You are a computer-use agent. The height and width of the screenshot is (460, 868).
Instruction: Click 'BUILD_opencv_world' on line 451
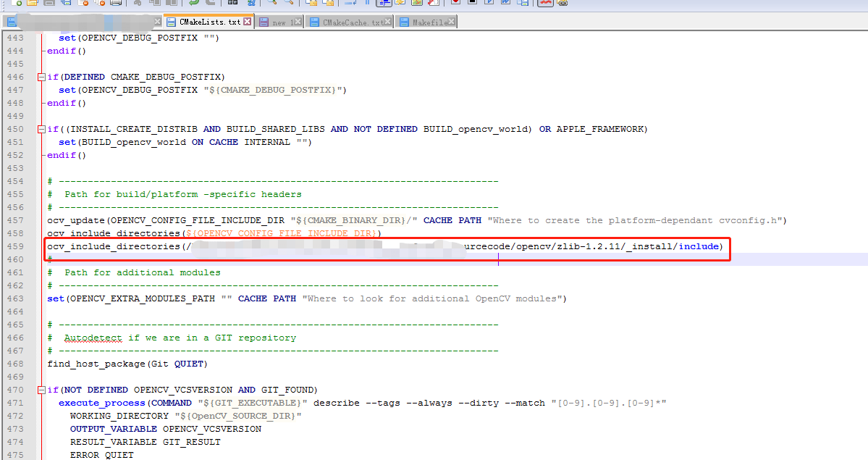134,143
